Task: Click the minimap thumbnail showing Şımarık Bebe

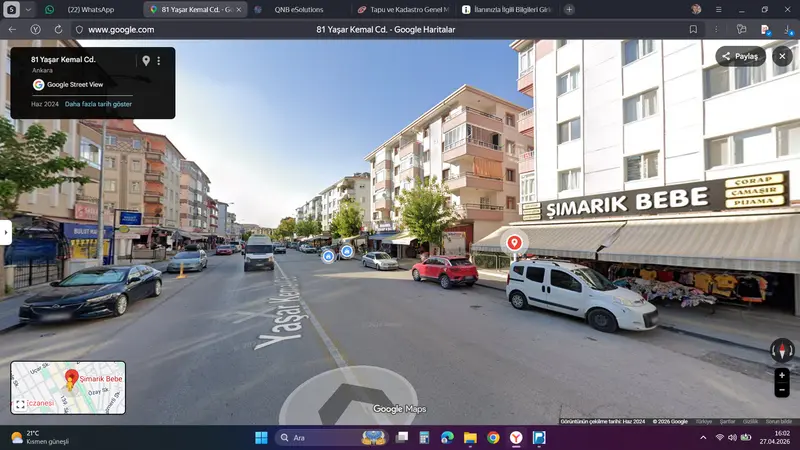Action: (68, 388)
